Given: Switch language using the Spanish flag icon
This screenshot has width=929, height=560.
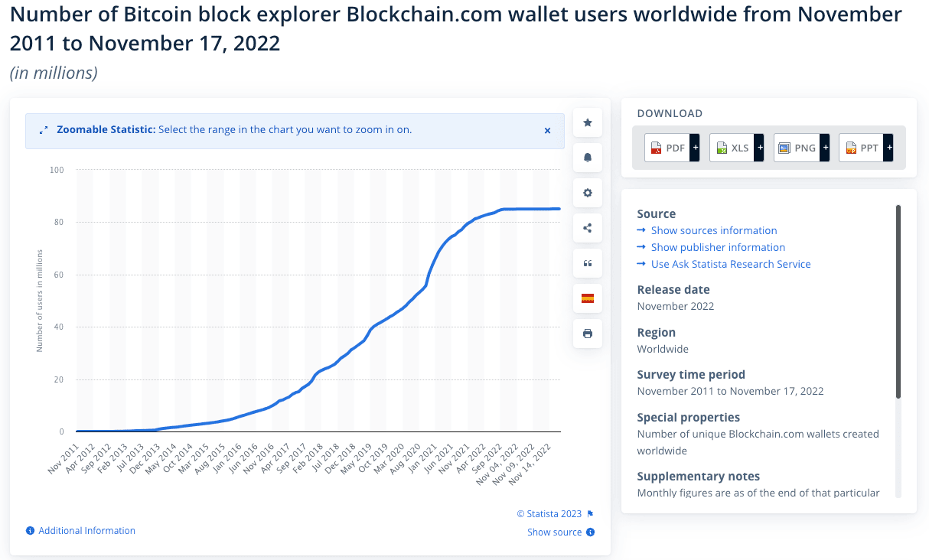Looking at the screenshot, I should point(587,298).
